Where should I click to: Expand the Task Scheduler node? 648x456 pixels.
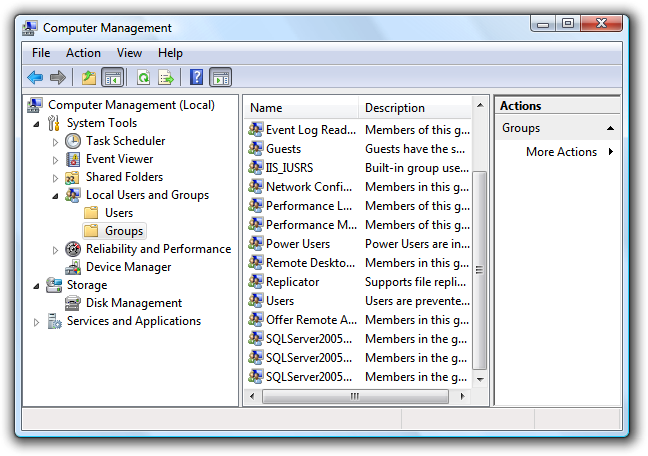[x=55, y=142]
